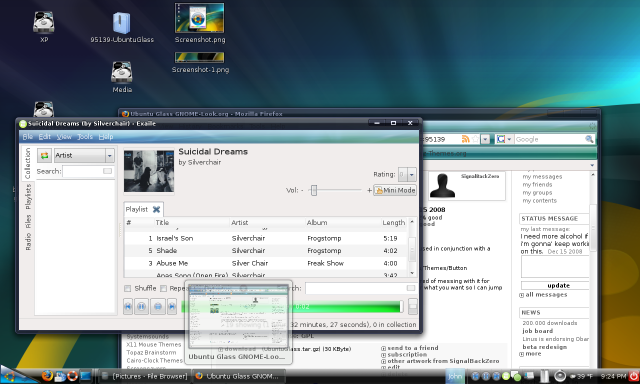Click SignalBackZero's avatar silhouette in Firefox
This screenshot has width=640, height=384.
442,186
